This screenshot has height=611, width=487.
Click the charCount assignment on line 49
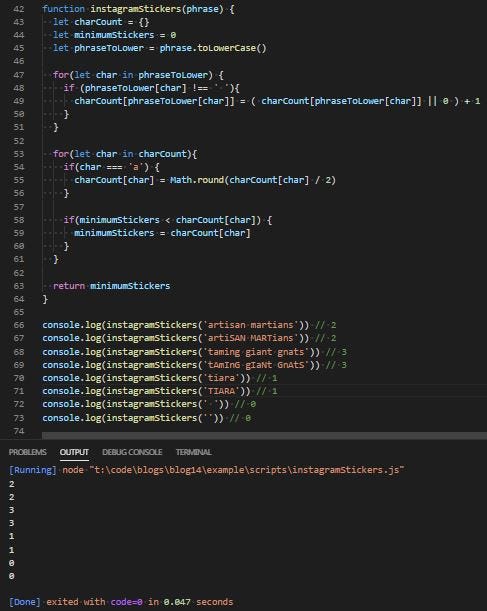[x=277, y=101]
